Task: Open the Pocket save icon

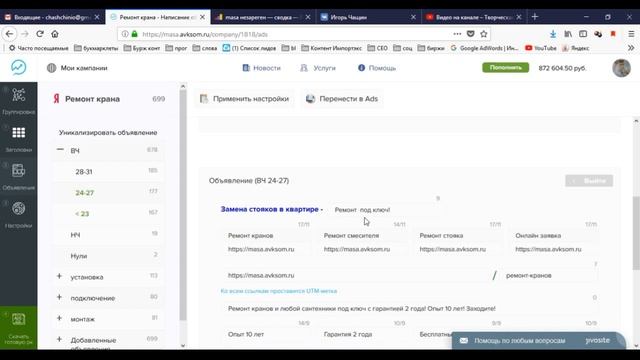Action: coord(470,34)
